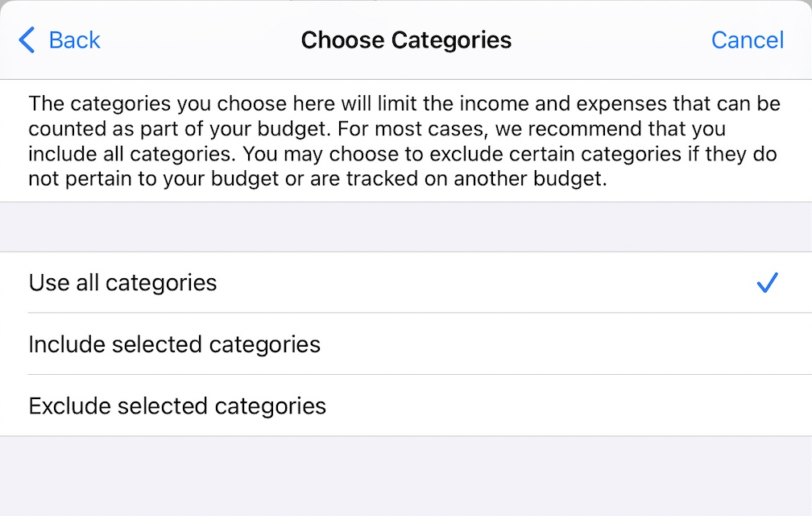Select the "Use all categories" option
This screenshot has height=516, width=812.
tap(123, 283)
